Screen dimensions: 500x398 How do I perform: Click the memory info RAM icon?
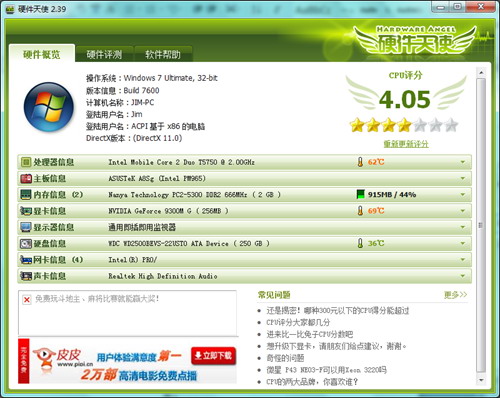click(26, 195)
